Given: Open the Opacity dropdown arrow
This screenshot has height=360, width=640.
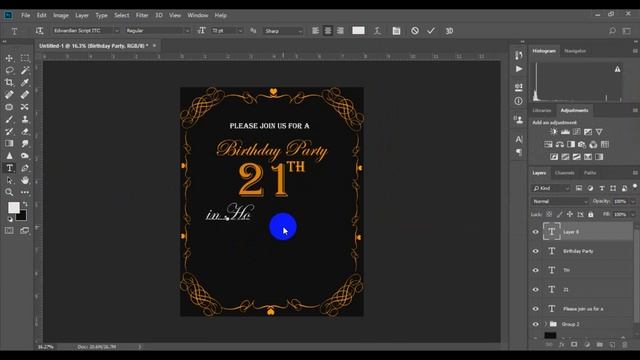Looking at the screenshot, I should (633, 201).
